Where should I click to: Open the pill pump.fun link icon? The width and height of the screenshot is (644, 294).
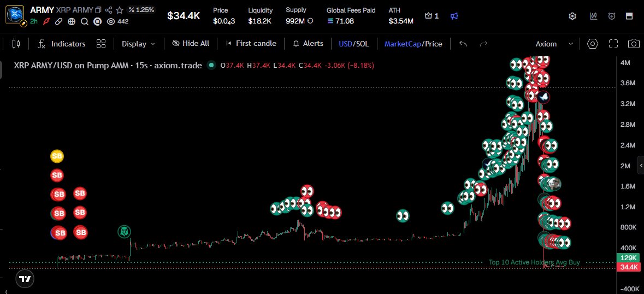(x=59, y=21)
